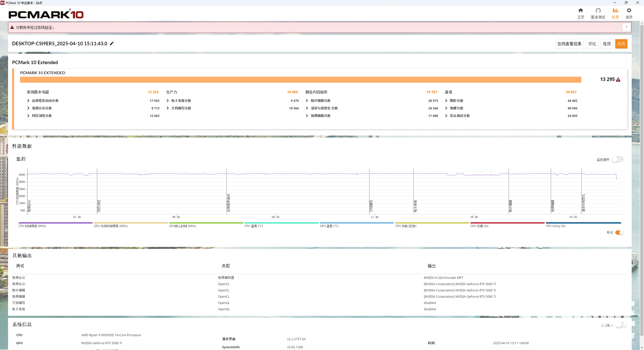Select CPU 时钟频率 (MHz) legend
The height and width of the screenshot is (350, 644).
point(55,225)
